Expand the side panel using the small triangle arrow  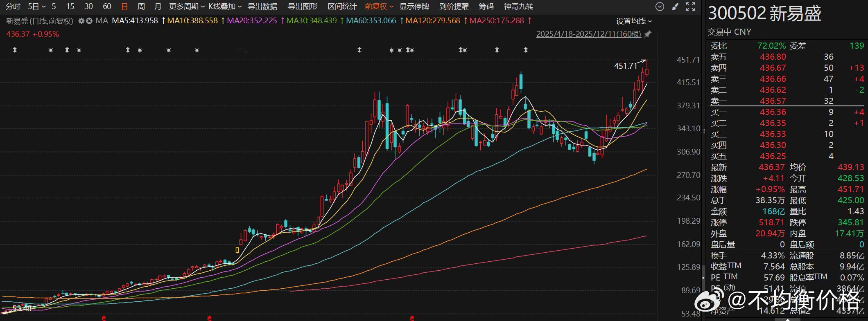point(703,278)
